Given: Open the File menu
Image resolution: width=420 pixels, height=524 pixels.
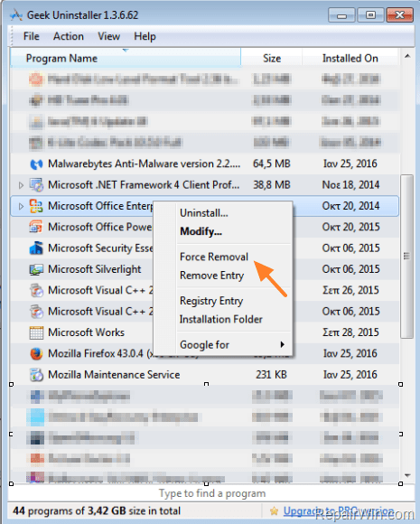Looking at the screenshot, I should [32, 36].
